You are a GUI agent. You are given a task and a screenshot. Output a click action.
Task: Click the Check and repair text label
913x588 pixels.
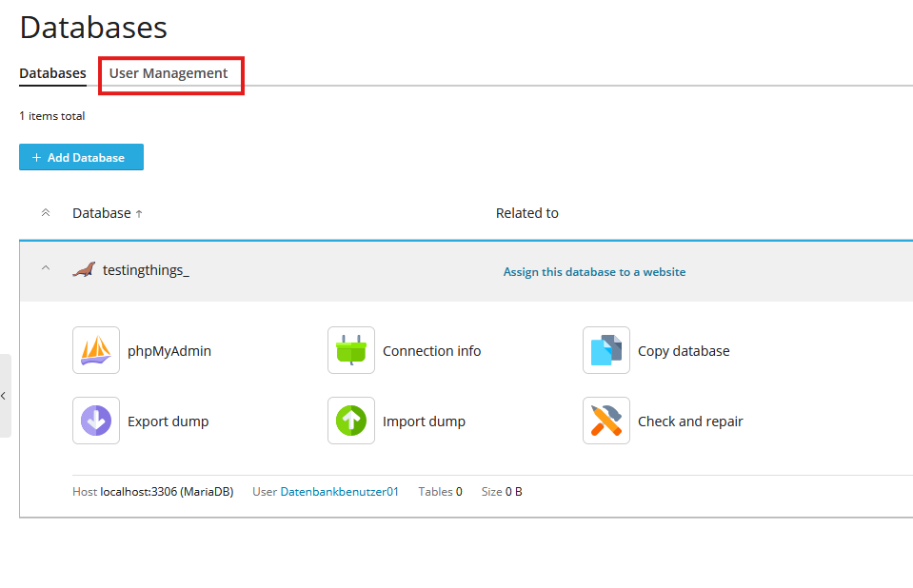pyautogui.click(x=690, y=421)
